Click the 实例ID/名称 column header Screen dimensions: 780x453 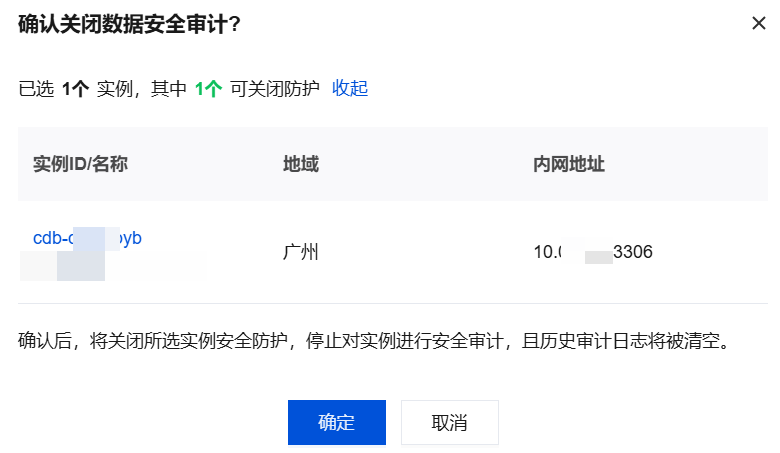click(x=80, y=164)
